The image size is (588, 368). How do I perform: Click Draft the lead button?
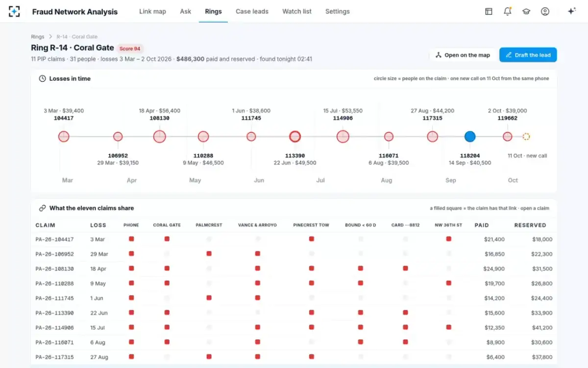528,55
